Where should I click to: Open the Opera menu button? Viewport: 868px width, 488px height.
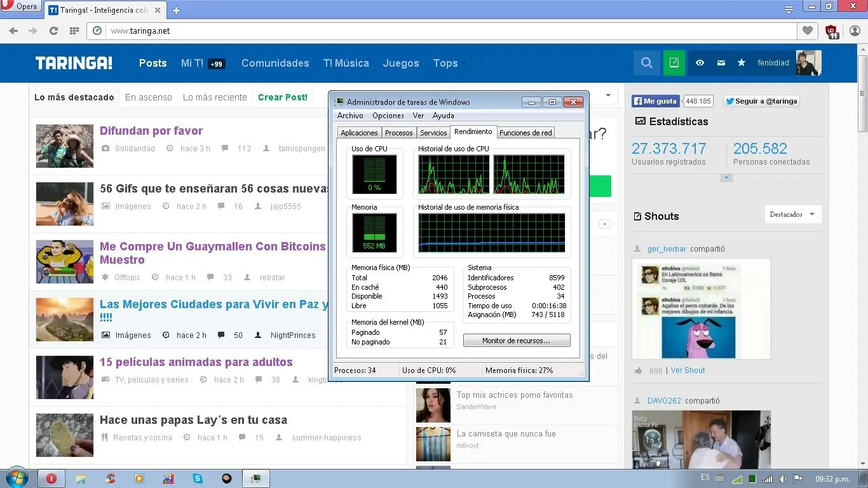21,6
